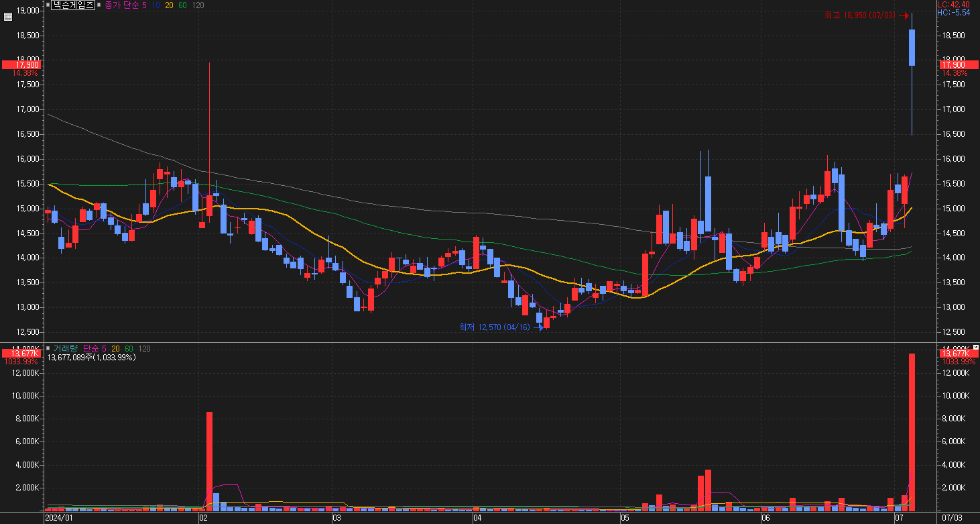Click the small square marker before 종가 단순
Image resolution: width=980 pixels, height=524 pixels.
pos(99,5)
